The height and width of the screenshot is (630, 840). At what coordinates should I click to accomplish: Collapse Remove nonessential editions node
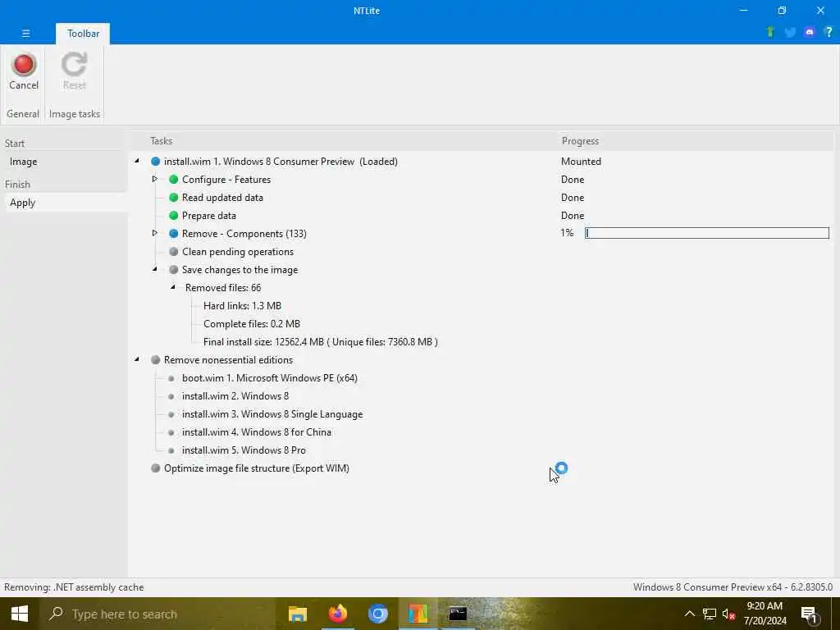tap(137, 359)
